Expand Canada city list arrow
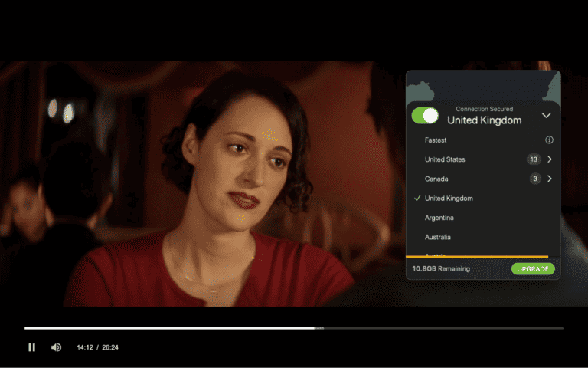Viewport: 588px width, 368px height. (x=550, y=179)
